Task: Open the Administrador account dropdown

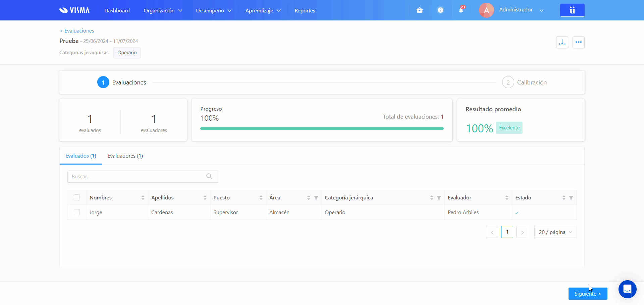Action: 521,10
